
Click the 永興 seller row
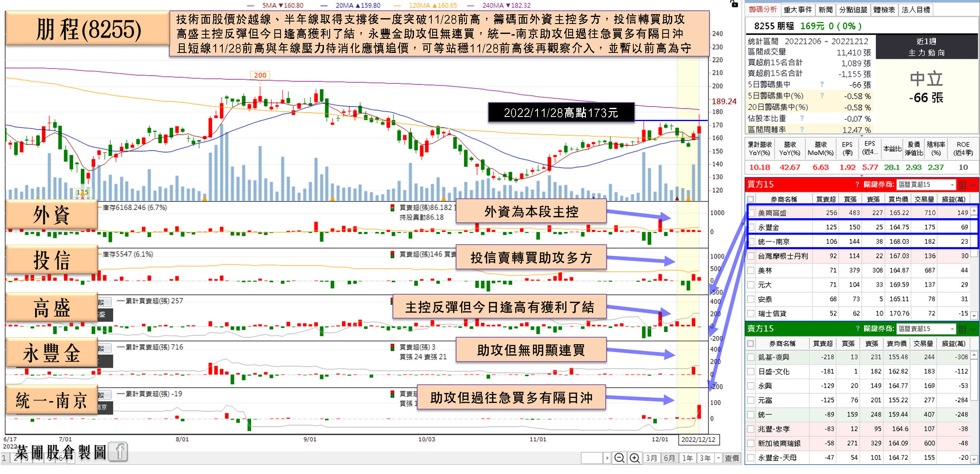point(858,386)
